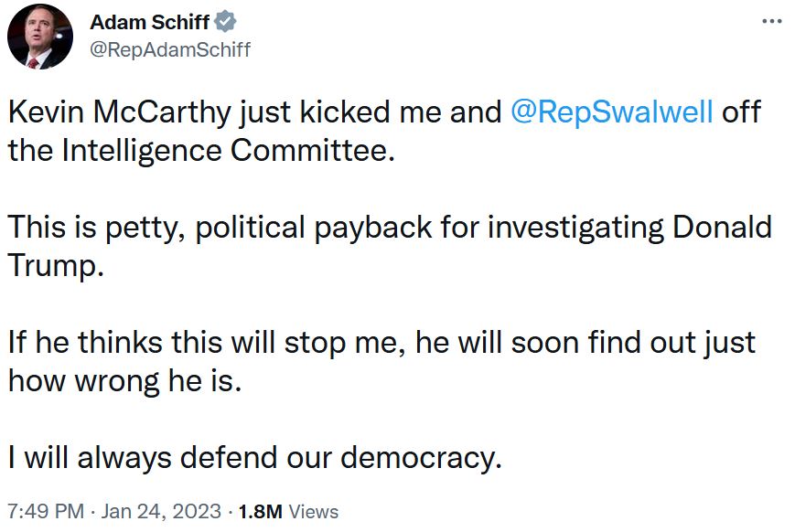Click the words Kevin McCarthy in tweet
The height and width of the screenshot is (532, 795).
120,112
